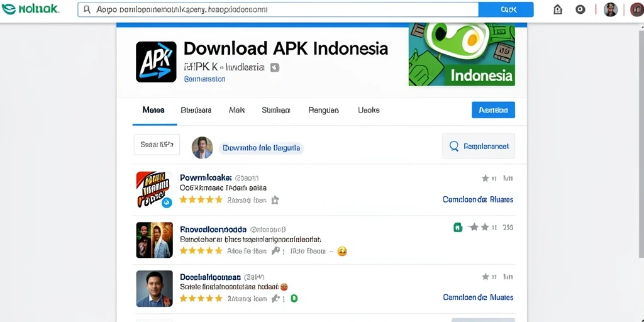644x322 pixels.
Task: Switch to the 'Stiniher' tab
Action: (x=276, y=110)
